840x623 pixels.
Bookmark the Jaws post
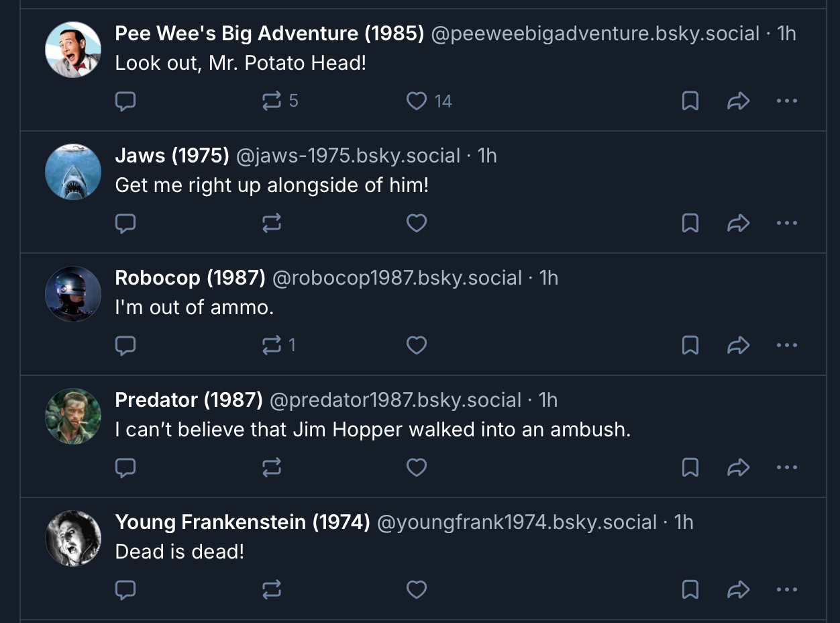tap(690, 224)
